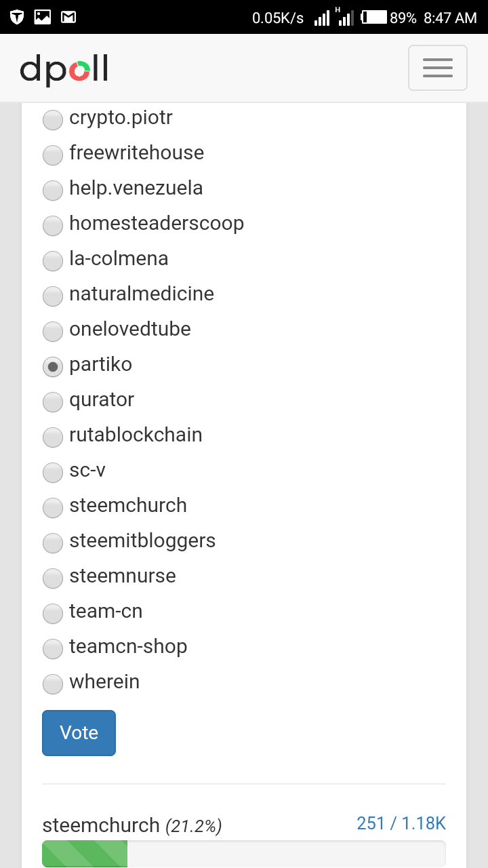Tap the mail notification icon
488x868 pixels.
click(68, 17)
